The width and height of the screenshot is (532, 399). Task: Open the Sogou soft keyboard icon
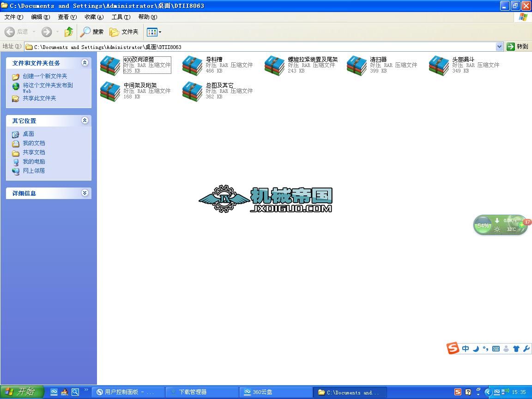click(x=496, y=349)
